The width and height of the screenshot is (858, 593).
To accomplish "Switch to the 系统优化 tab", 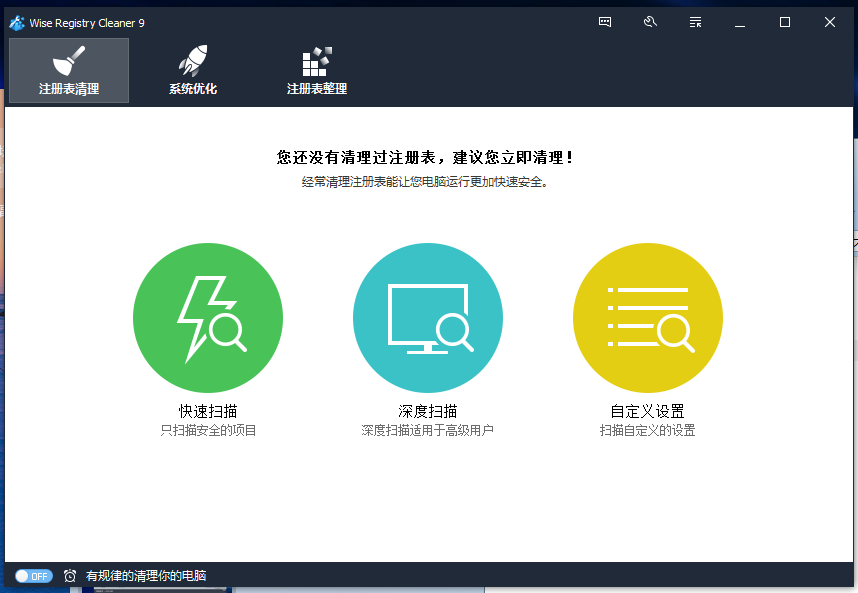I will 193,71.
